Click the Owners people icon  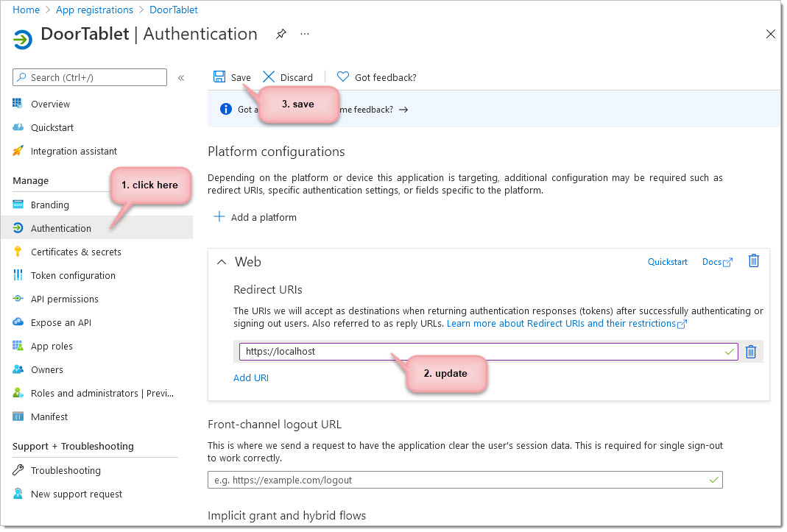[18, 370]
